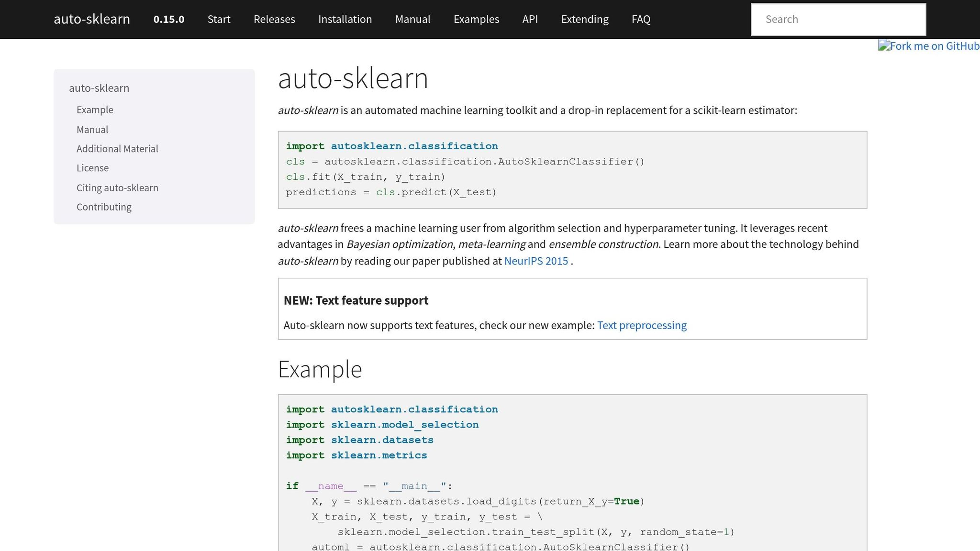
Task: Click the if __name__ == "__main__" line
Action: [x=369, y=486]
